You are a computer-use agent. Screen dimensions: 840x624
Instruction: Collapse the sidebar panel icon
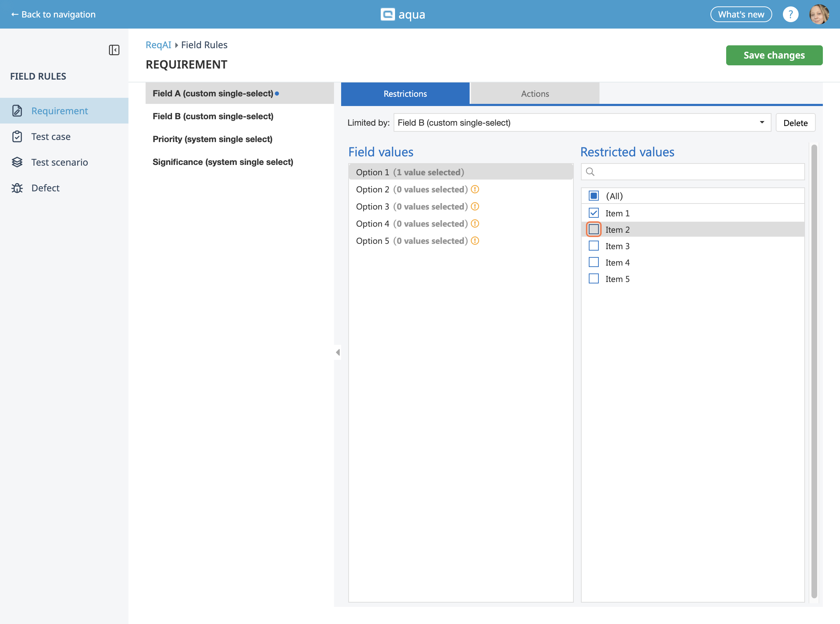point(114,50)
